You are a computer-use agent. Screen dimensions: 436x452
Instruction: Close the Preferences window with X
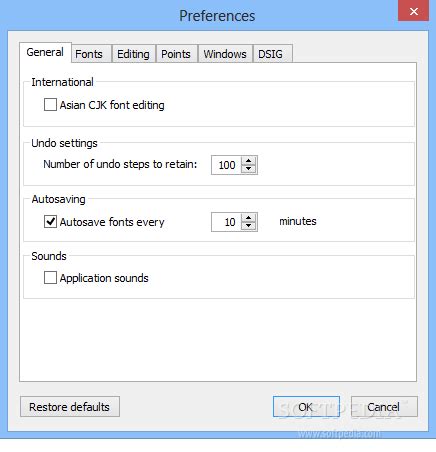[413, 11]
